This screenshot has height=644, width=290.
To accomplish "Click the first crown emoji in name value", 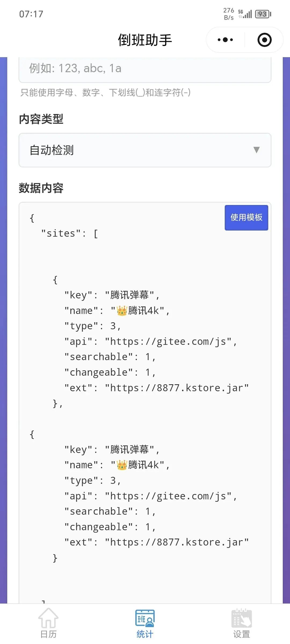I will point(122,311).
